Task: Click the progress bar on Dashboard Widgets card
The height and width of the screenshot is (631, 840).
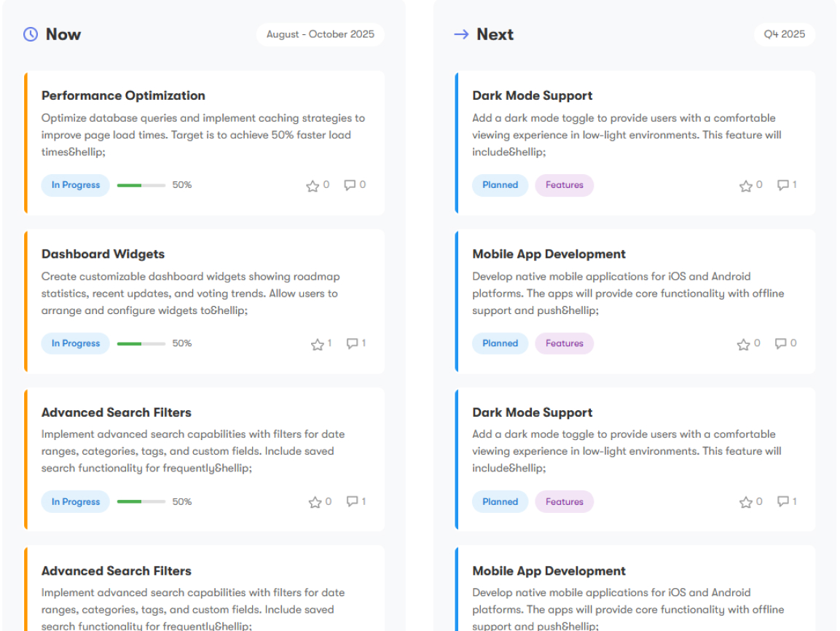Action: [x=141, y=343]
